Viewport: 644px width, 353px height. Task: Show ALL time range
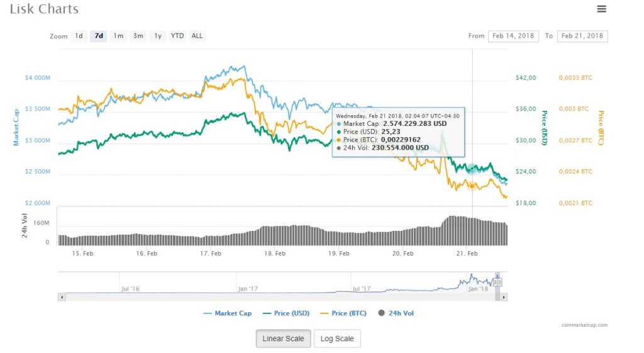(197, 36)
